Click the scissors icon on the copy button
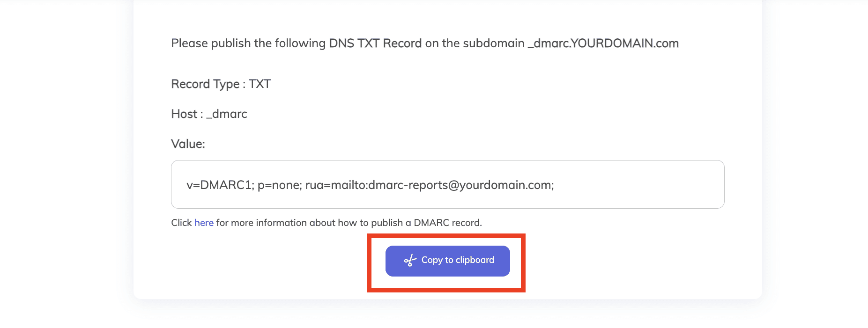This screenshot has width=868, height=328. [x=410, y=261]
